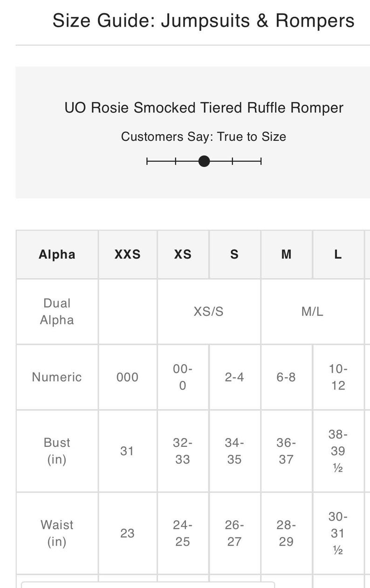The image size is (370, 588).
Task: Click the 000 numeric size cell
Action: click(128, 377)
